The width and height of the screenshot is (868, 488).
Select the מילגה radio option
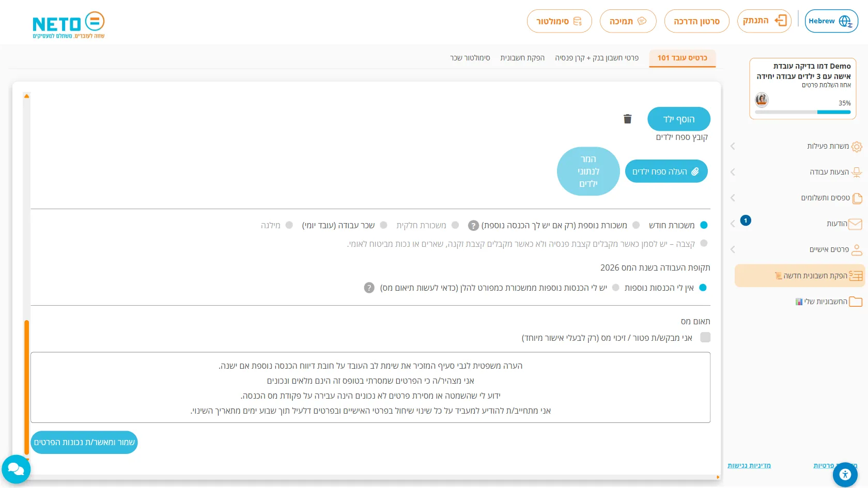(289, 225)
